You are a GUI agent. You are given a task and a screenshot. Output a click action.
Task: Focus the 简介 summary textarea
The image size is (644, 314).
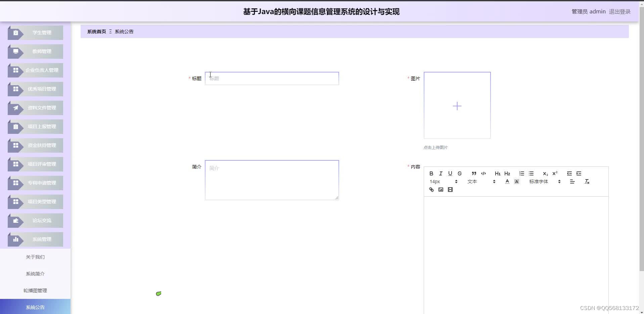pos(272,180)
